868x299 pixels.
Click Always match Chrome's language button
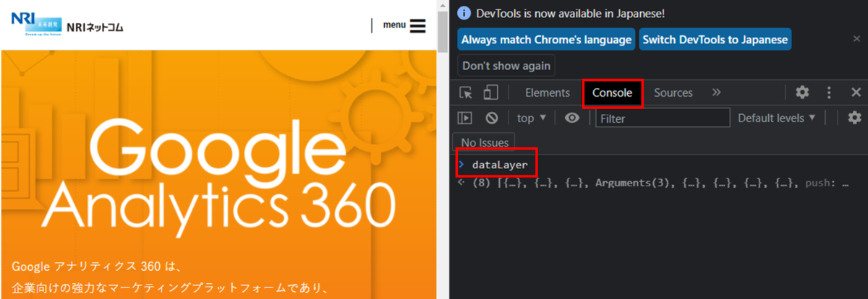546,40
